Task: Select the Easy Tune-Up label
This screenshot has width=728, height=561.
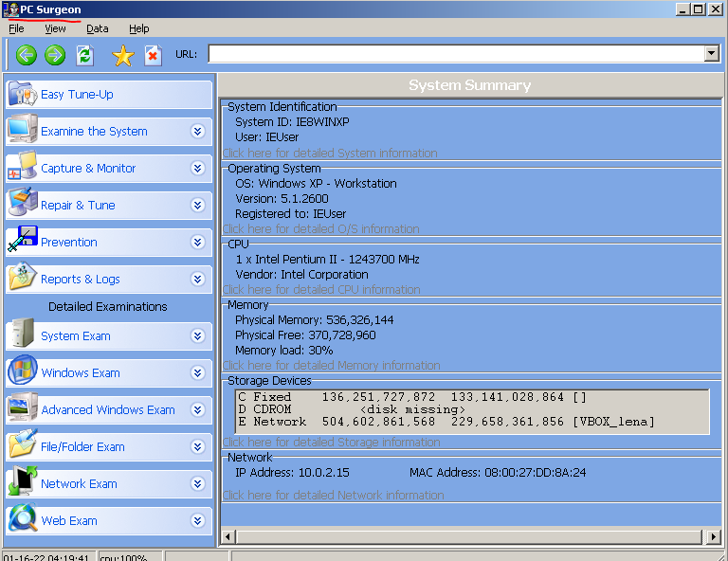Action: (x=77, y=95)
